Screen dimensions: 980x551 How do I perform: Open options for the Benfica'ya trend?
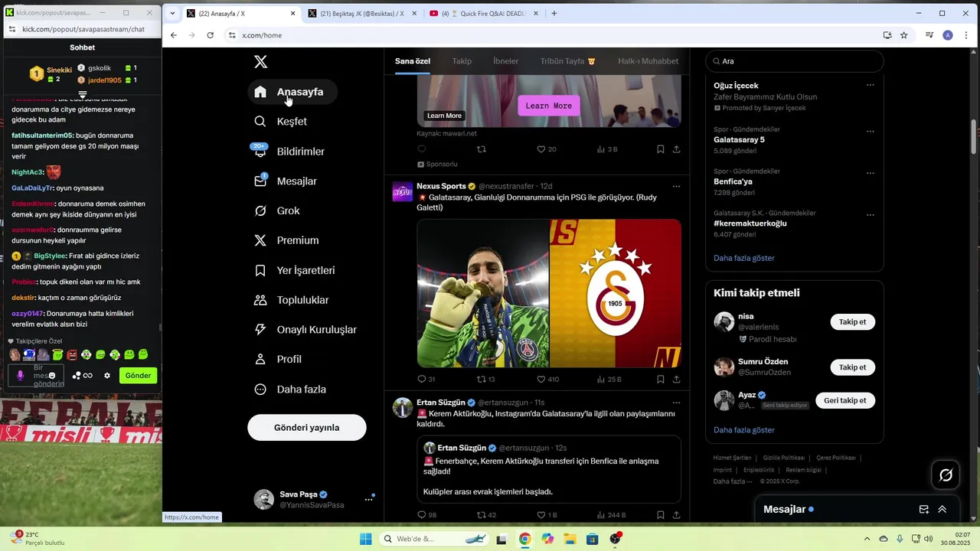(871, 173)
